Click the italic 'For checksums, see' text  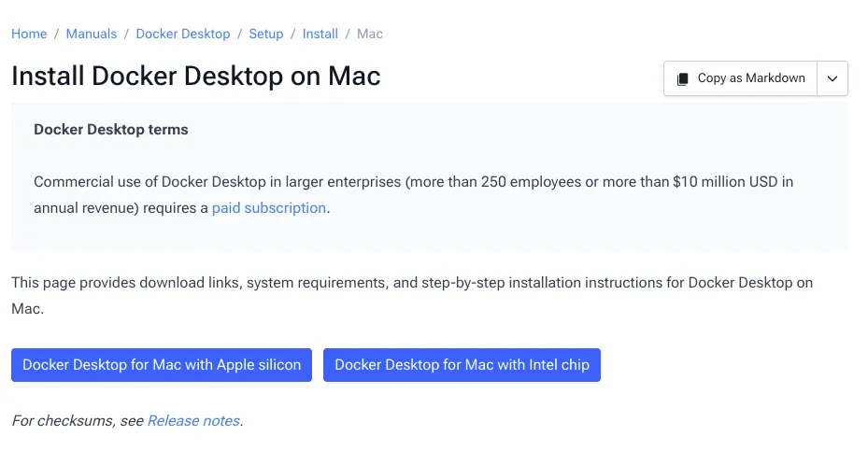tap(78, 421)
